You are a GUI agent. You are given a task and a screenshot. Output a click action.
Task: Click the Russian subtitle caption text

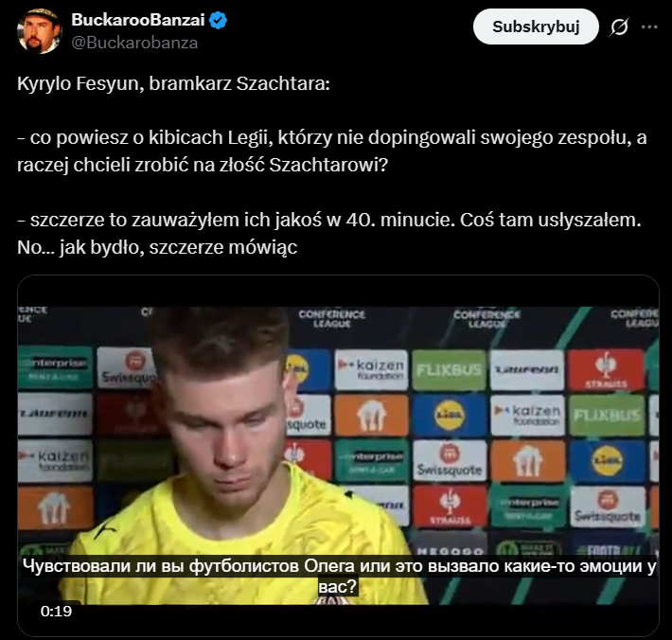click(x=339, y=576)
